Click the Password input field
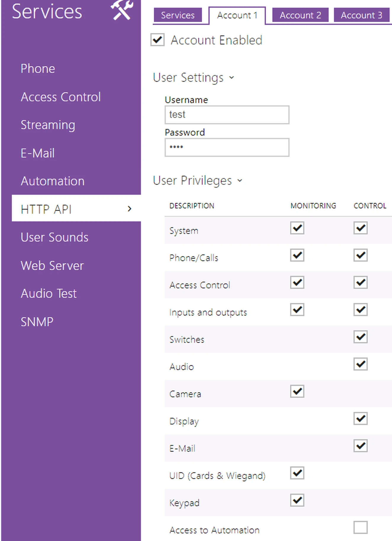Viewport: 392px width, 541px height. tap(227, 147)
